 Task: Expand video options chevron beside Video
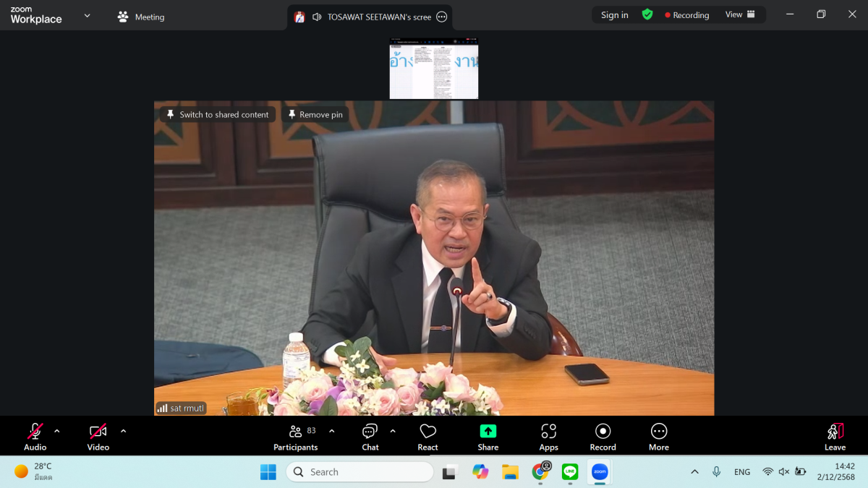(123, 431)
